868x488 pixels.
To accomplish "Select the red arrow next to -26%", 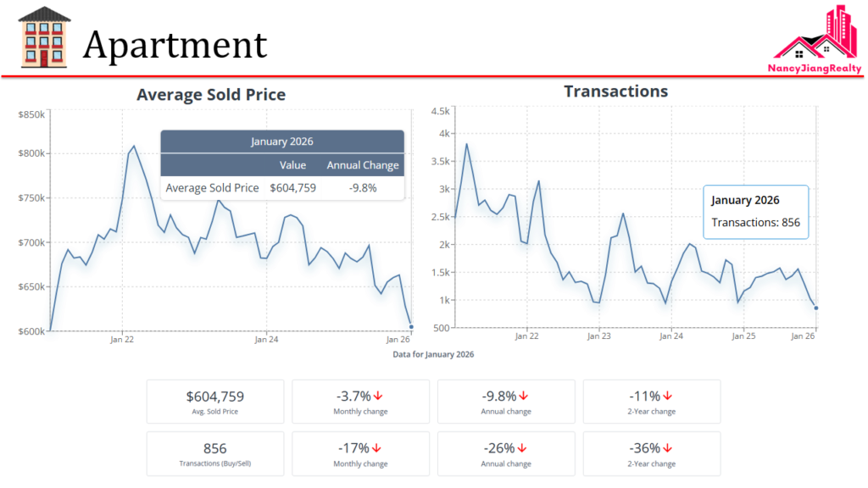I will pos(522,448).
